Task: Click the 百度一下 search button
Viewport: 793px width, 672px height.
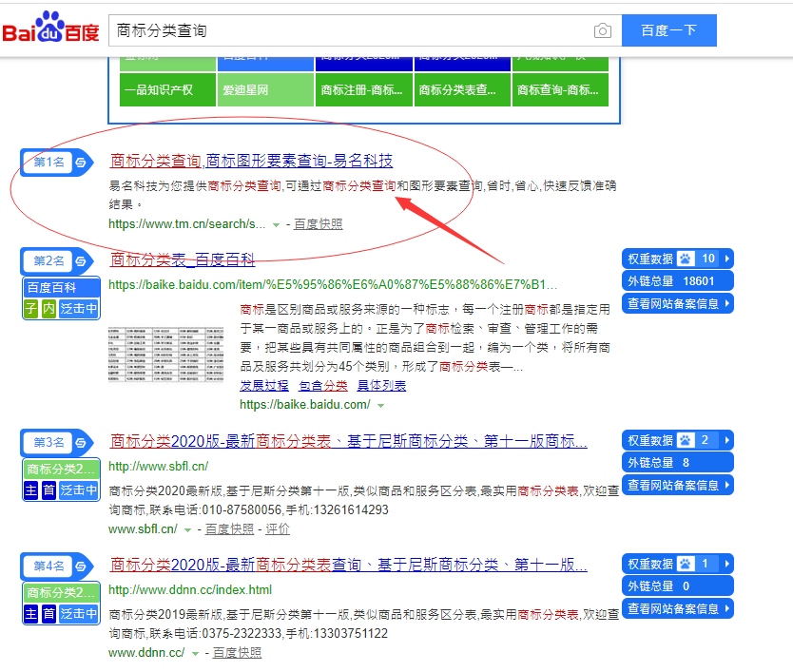Action: [x=669, y=30]
